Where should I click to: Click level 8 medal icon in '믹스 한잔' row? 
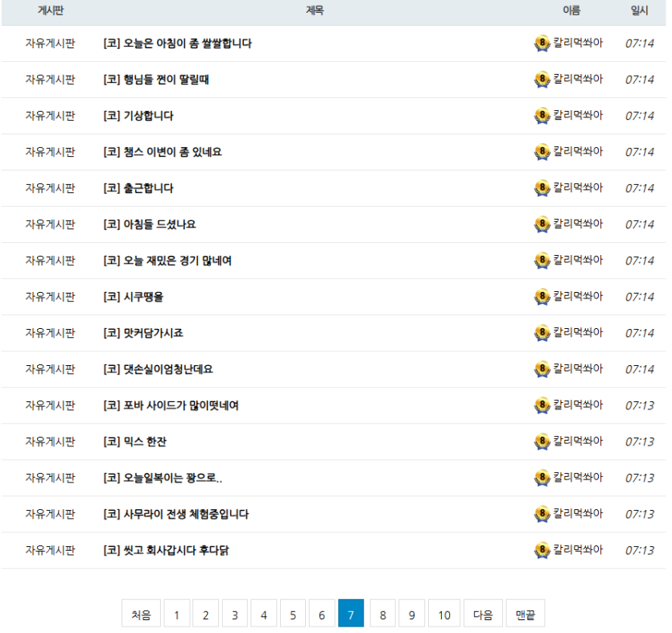pos(542,442)
